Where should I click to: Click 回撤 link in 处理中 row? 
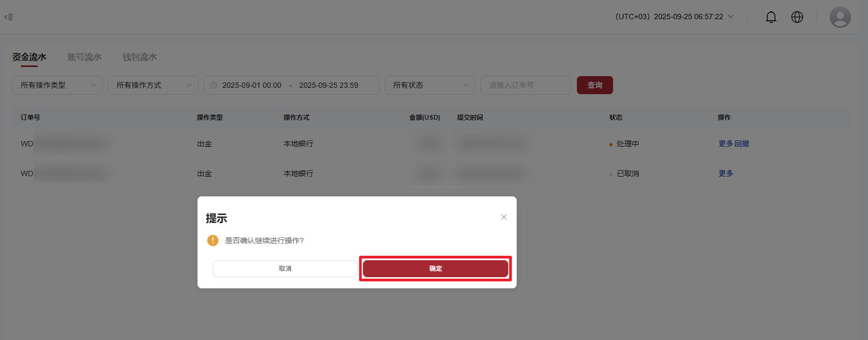pos(742,144)
